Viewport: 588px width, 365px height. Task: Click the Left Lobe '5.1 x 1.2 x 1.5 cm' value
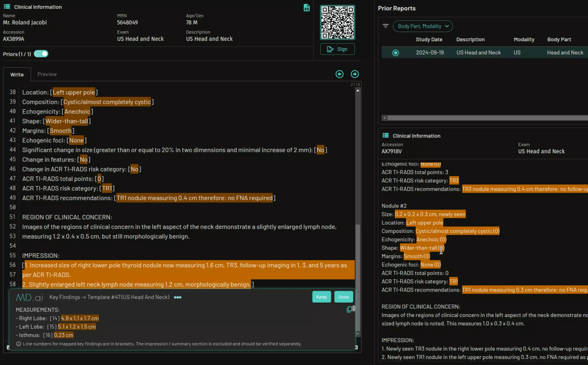[77, 327]
